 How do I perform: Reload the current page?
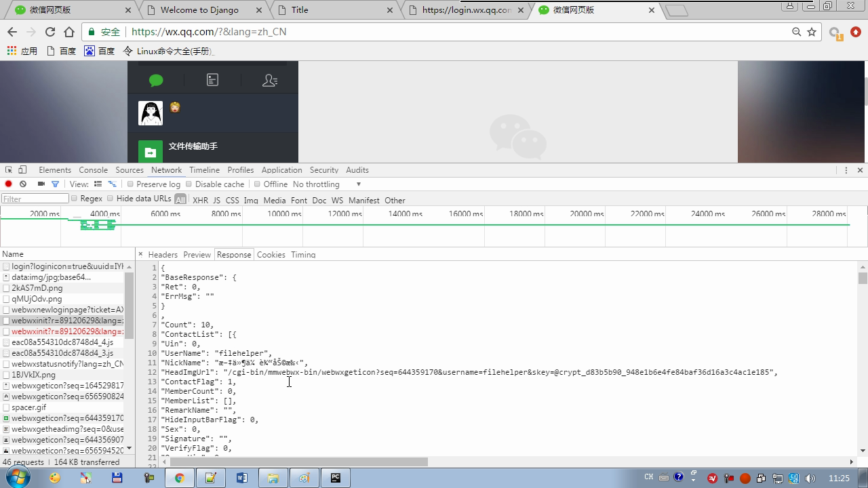[x=50, y=32]
